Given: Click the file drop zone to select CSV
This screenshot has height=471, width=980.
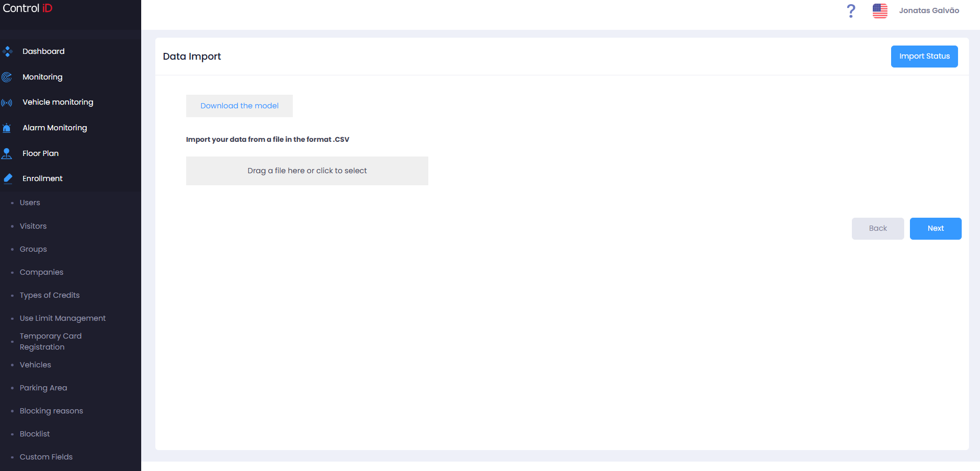Looking at the screenshot, I should click(307, 171).
